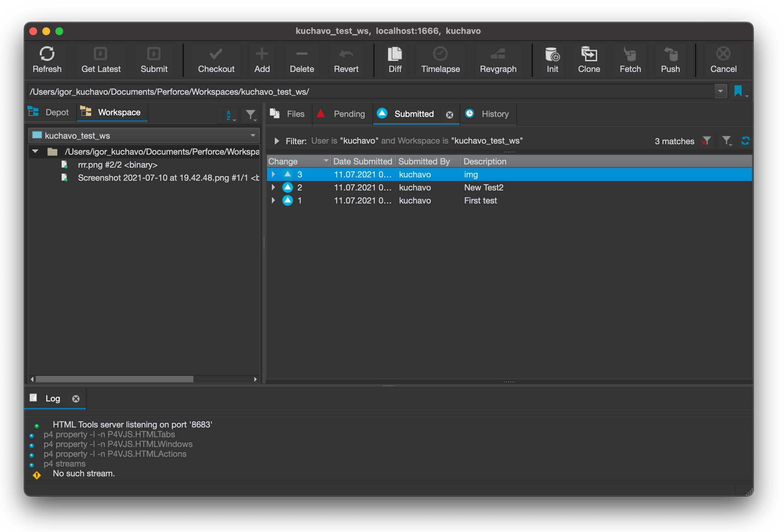Clear the submitted filter with red-x funnel
The image size is (784, 532).
coord(706,141)
